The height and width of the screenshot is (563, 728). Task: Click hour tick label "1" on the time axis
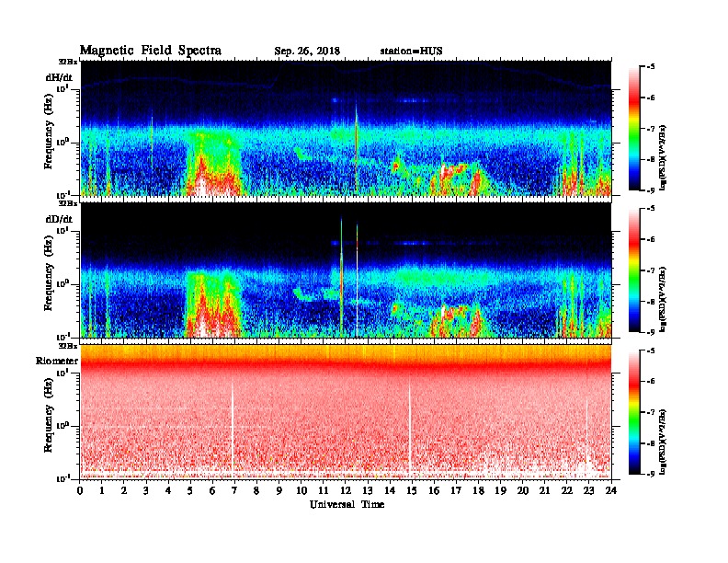point(102,490)
